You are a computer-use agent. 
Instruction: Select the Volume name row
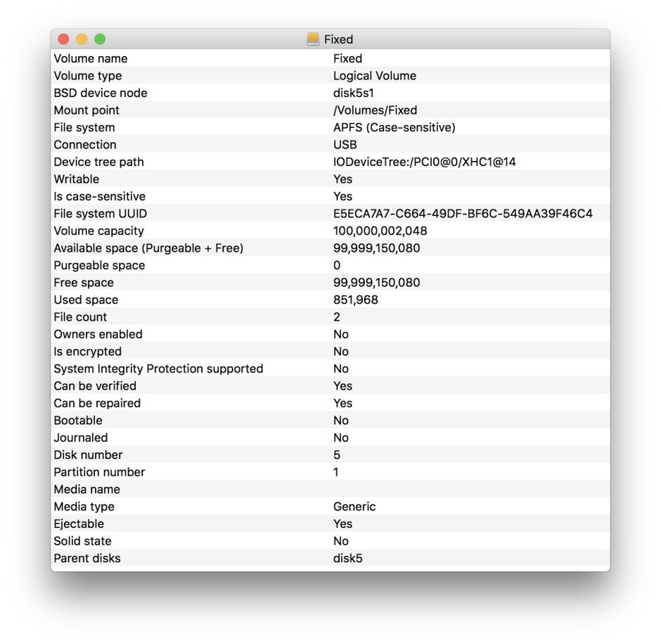(91, 58)
